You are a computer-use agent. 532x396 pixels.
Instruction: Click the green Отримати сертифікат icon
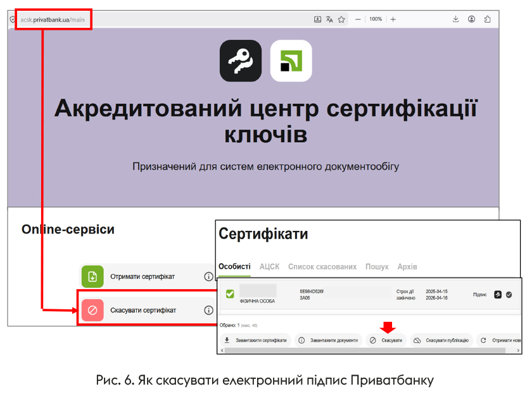(x=92, y=276)
